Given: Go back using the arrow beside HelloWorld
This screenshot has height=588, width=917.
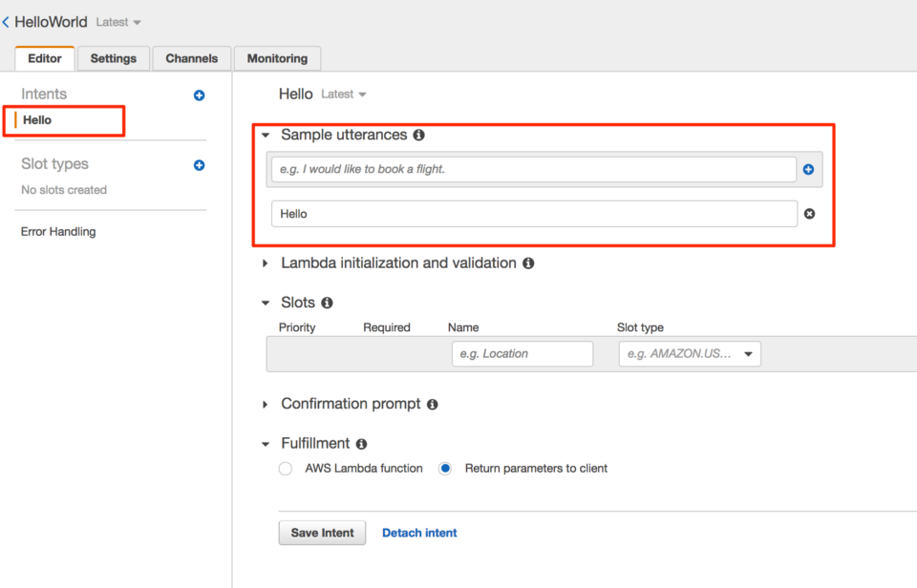Looking at the screenshot, I should 6,22.
